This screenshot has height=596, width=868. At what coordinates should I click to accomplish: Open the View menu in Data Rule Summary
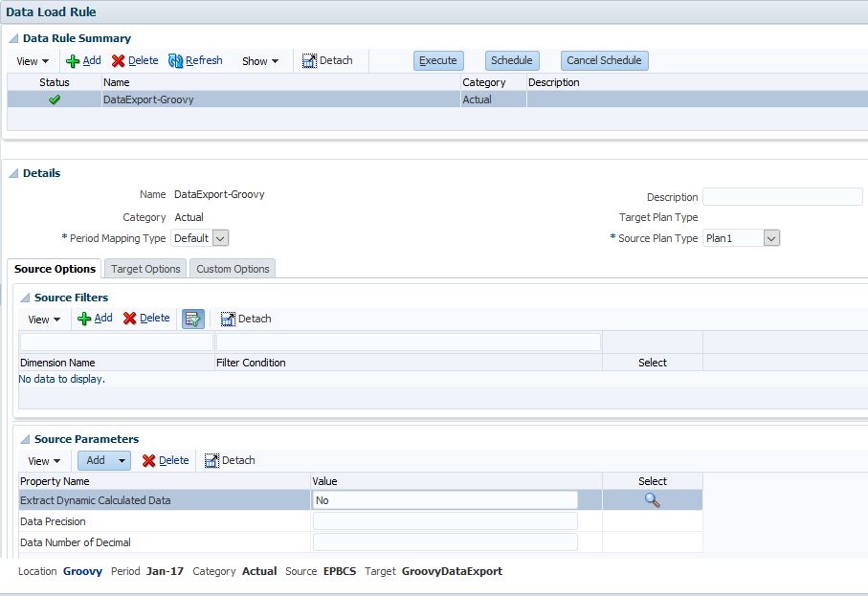point(32,60)
